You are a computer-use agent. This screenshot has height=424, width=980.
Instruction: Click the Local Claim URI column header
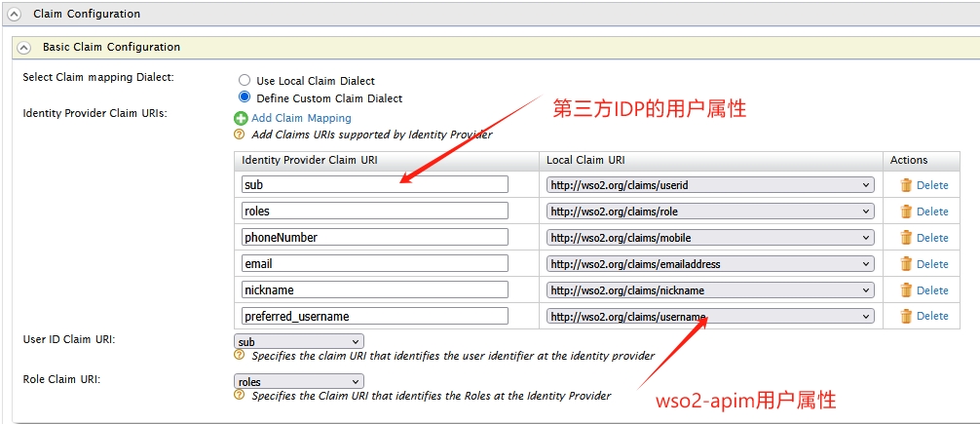point(585,160)
